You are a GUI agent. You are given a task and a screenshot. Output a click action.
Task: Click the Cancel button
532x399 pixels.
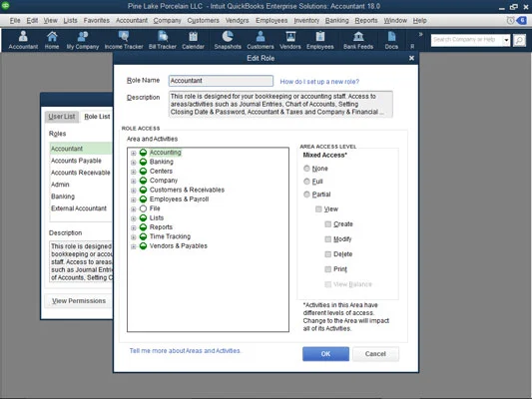[x=375, y=353]
